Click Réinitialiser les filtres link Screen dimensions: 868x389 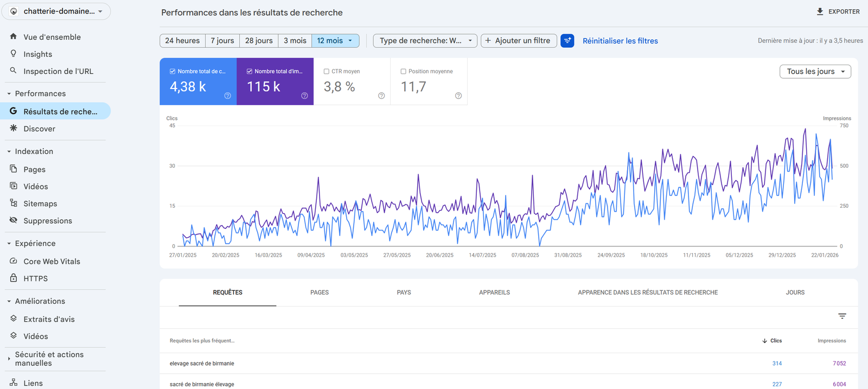[620, 41]
